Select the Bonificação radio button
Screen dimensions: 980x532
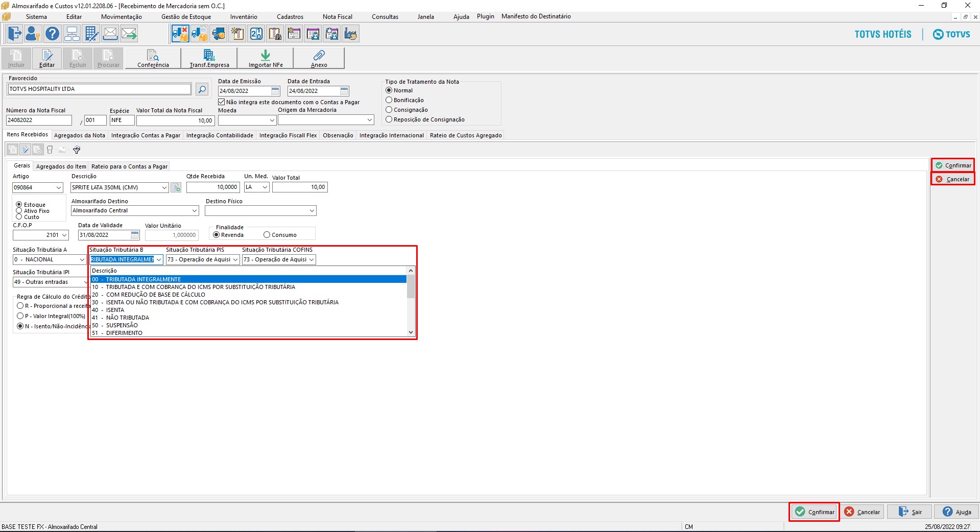pos(389,100)
